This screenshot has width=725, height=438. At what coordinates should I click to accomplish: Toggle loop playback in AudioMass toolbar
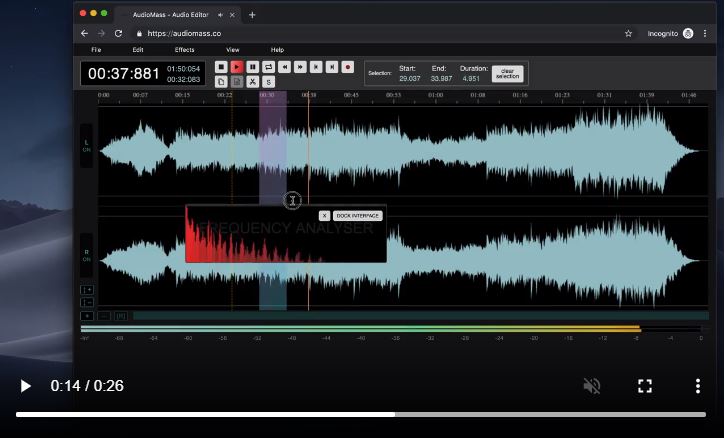268,67
